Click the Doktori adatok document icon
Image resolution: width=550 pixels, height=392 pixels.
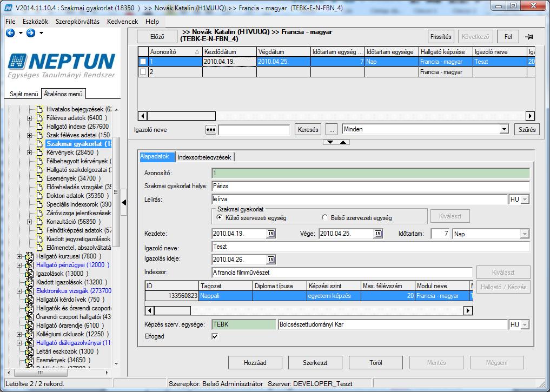[39, 196]
